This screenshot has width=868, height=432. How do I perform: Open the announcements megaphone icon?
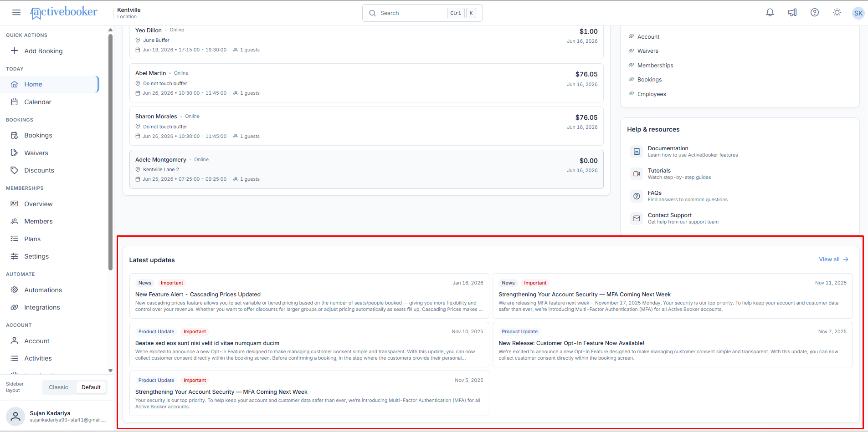click(792, 13)
